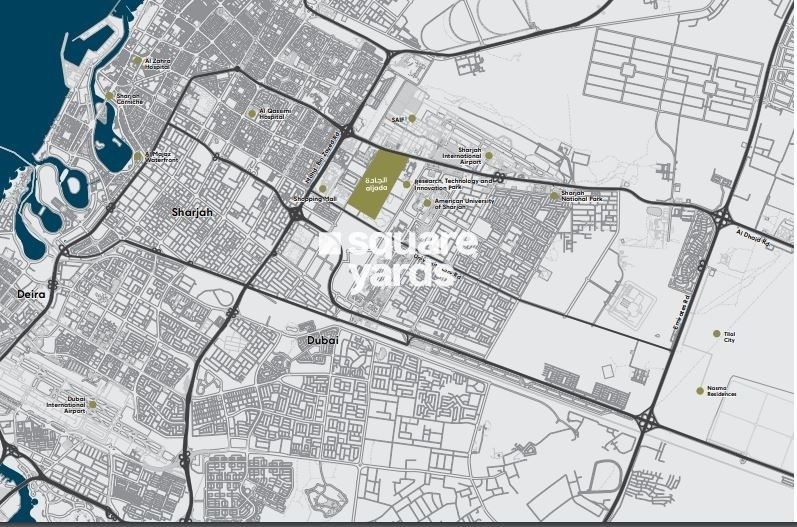
Task: Click the SAIF location marker
Action: tap(412, 119)
